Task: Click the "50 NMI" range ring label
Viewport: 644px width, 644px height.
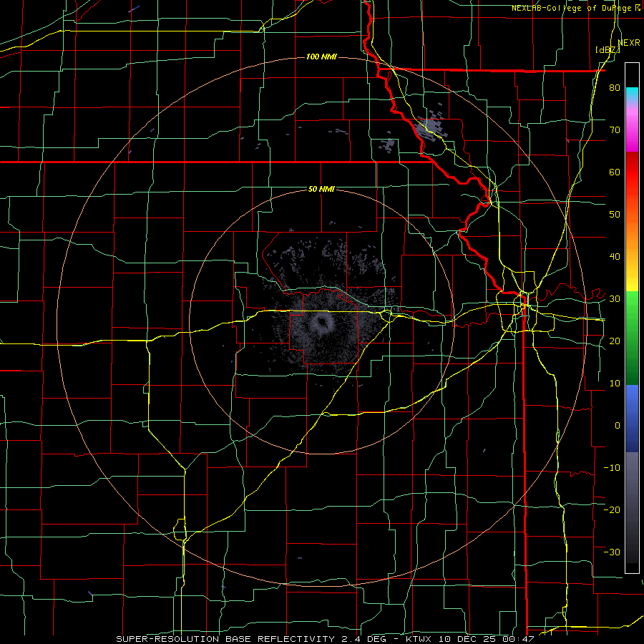Action: point(321,190)
